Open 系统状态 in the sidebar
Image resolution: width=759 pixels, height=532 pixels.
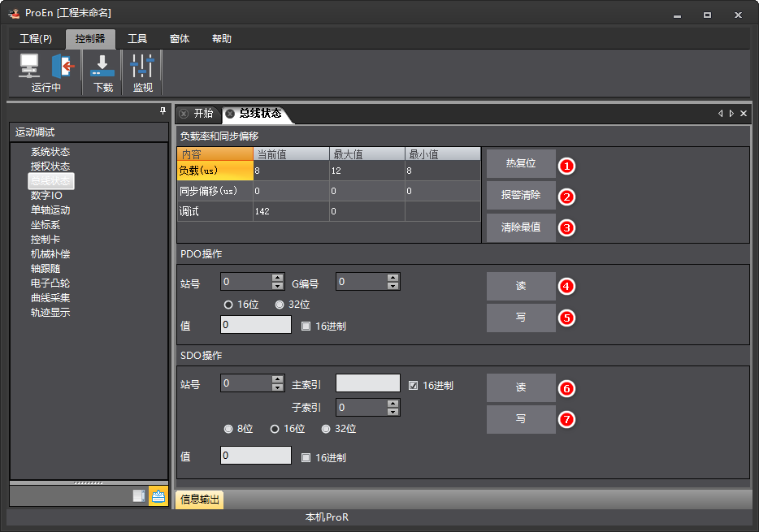tap(50, 152)
